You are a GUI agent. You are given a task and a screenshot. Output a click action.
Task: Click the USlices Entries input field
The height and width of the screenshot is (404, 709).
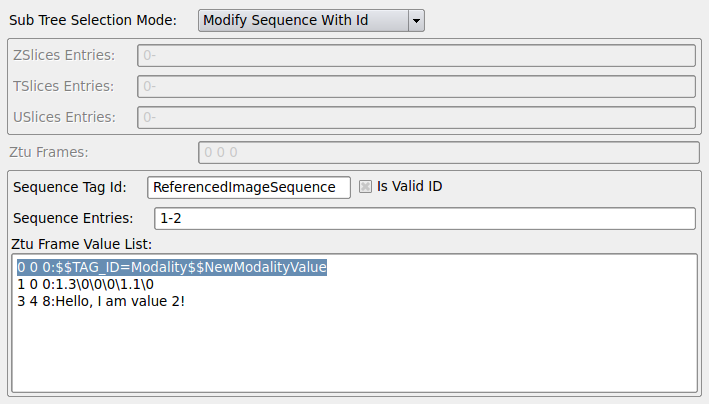click(x=416, y=117)
